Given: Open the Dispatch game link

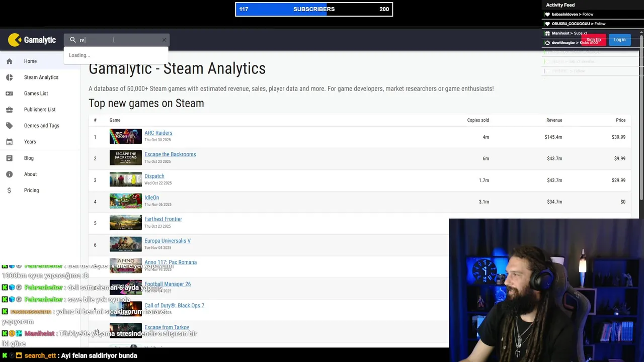Looking at the screenshot, I should click(x=154, y=176).
